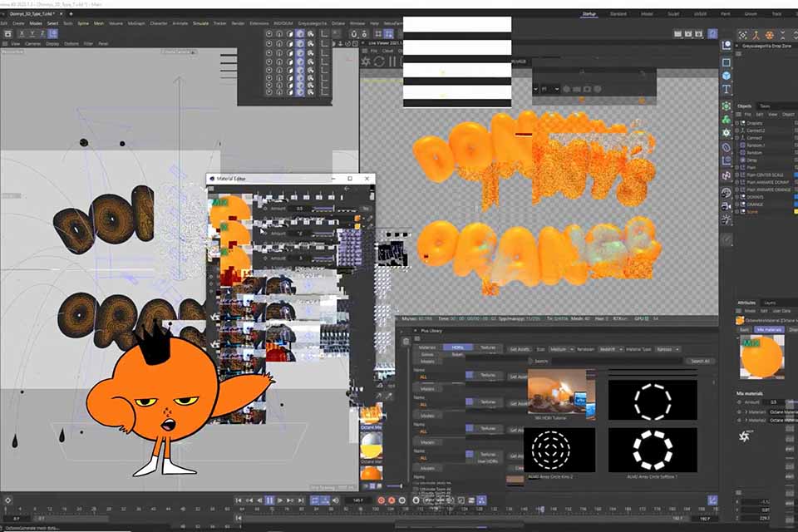Open the green Volume Builder icon

coord(727,120)
